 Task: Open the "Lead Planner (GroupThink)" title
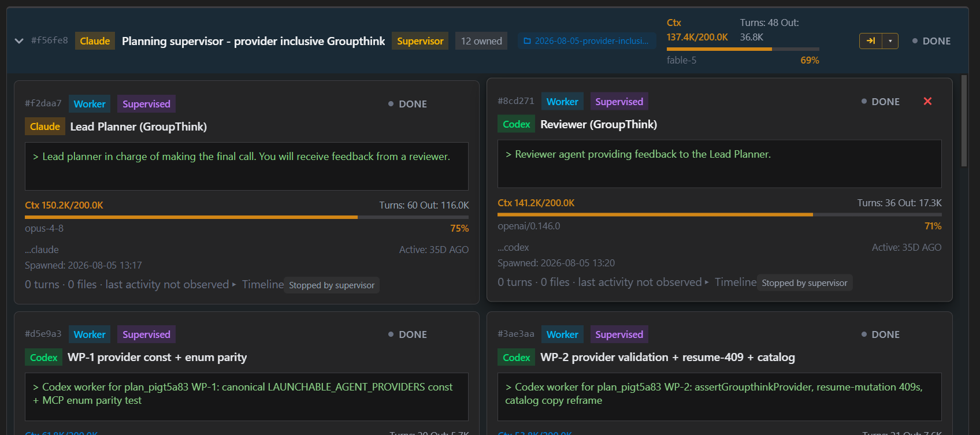[x=139, y=127]
